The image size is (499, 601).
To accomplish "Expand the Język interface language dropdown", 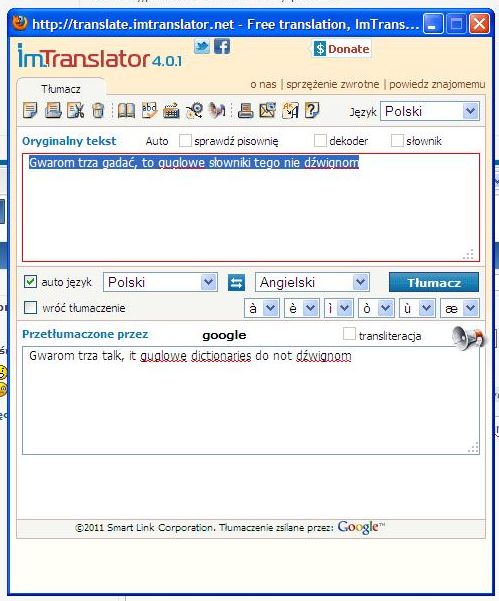I will (430, 112).
